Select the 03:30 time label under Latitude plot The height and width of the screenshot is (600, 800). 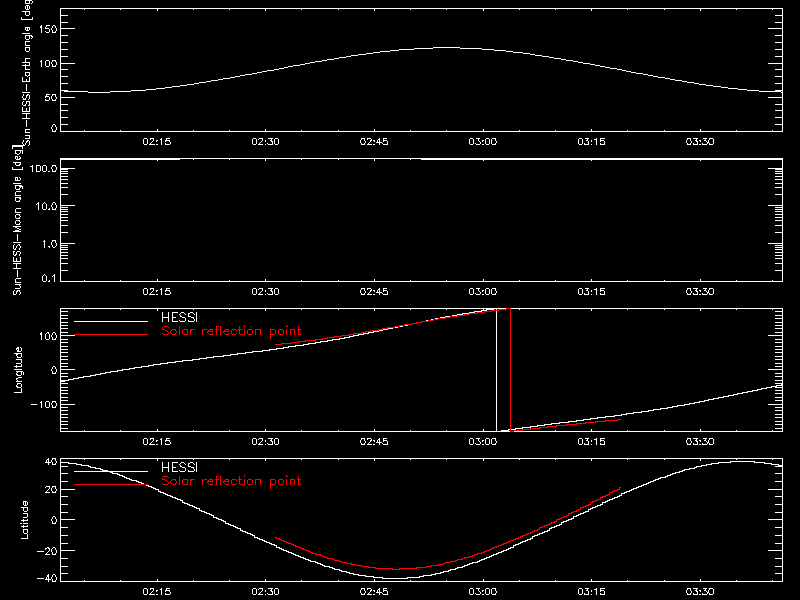pyautogui.click(x=700, y=591)
